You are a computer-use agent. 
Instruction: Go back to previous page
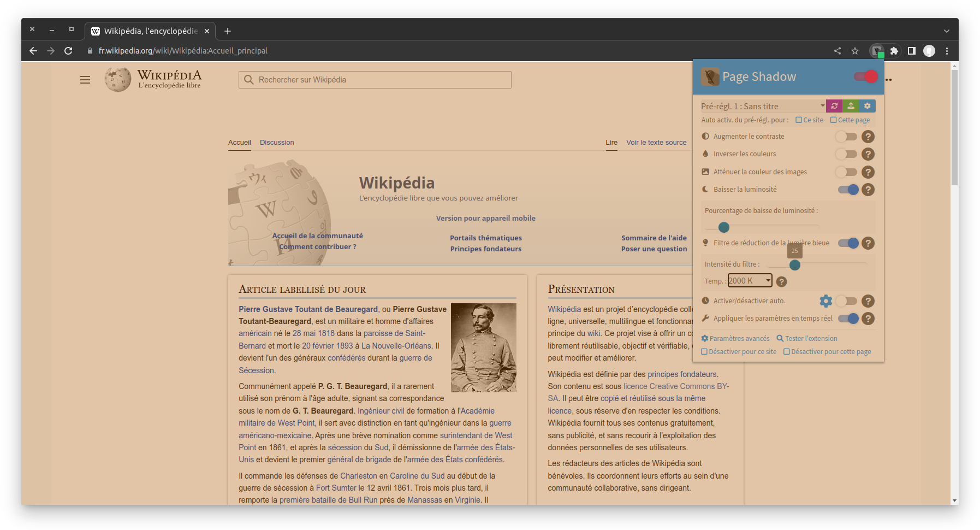click(x=33, y=51)
